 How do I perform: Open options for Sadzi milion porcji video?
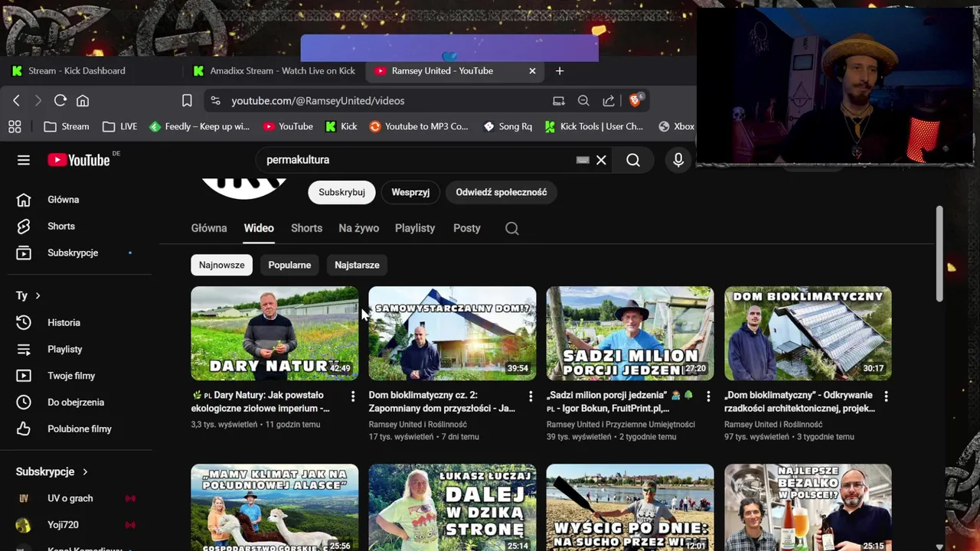point(708,396)
